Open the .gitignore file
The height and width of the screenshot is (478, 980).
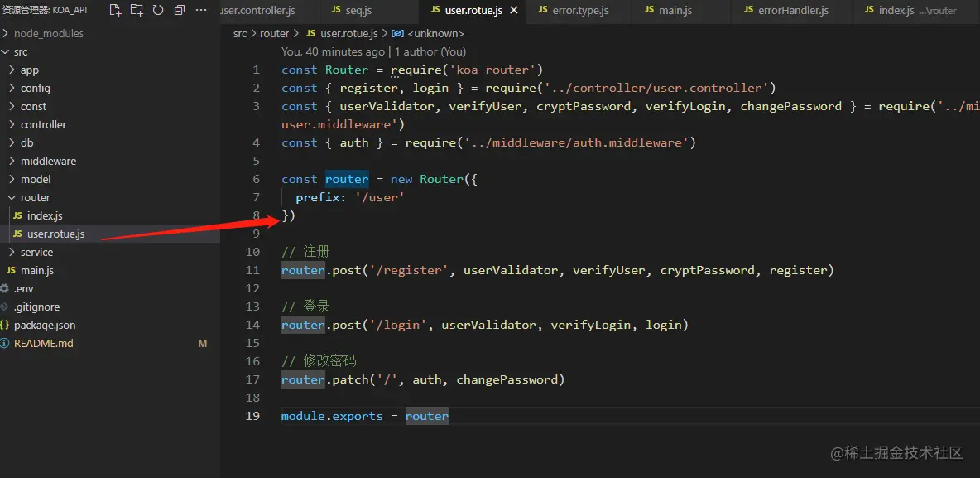[110, 307]
